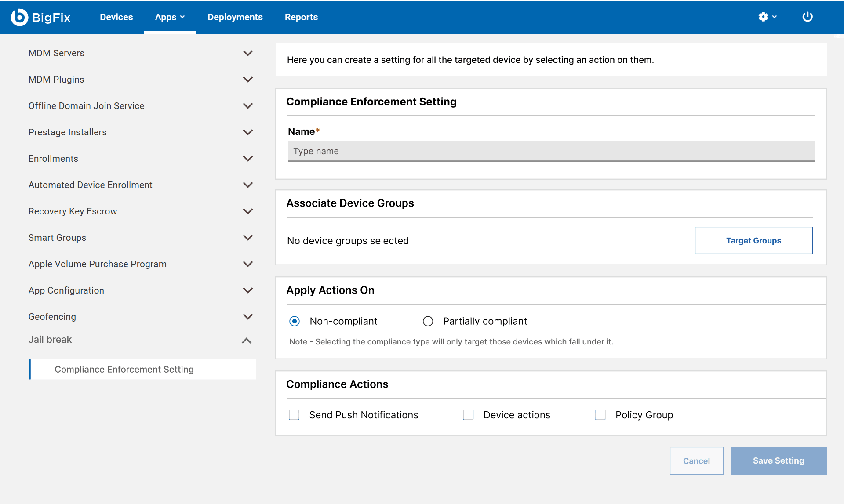Image resolution: width=844 pixels, height=504 pixels.
Task: Select Geofencing sidebar item
Action: [52, 317]
